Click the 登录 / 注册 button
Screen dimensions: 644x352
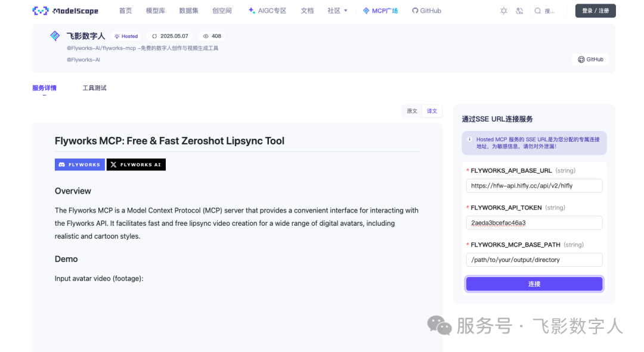point(595,11)
